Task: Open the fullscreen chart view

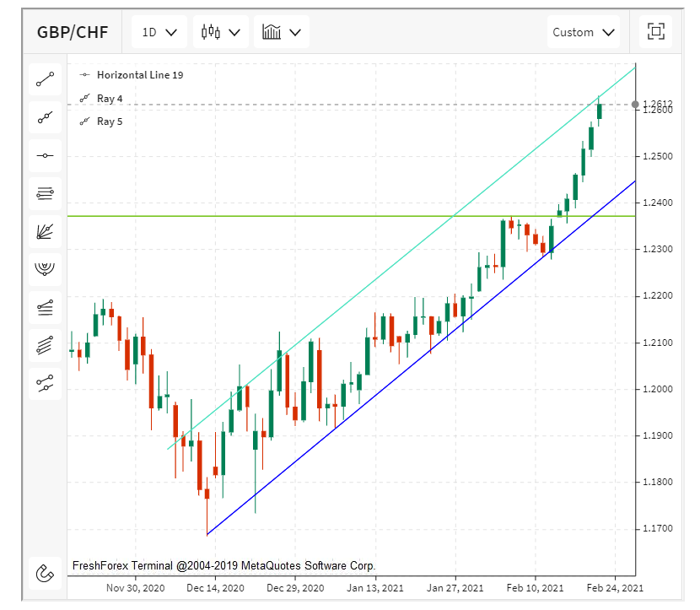Action: (656, 32)
